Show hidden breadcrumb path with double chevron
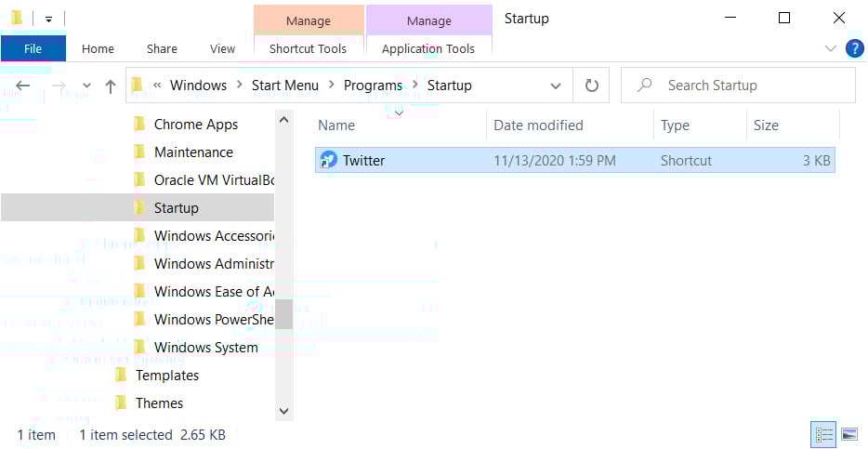Viewport: 868px width, 449px height. (x=157, y=86)
